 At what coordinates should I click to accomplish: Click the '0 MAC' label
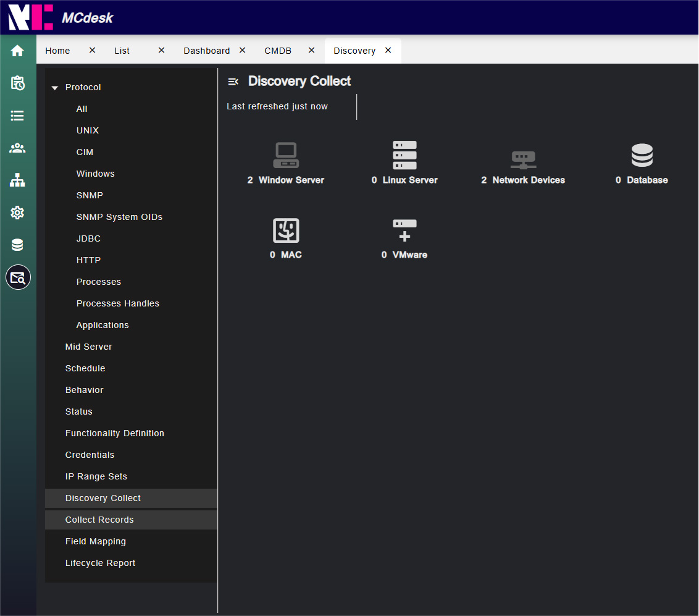[x=286, y=255]
